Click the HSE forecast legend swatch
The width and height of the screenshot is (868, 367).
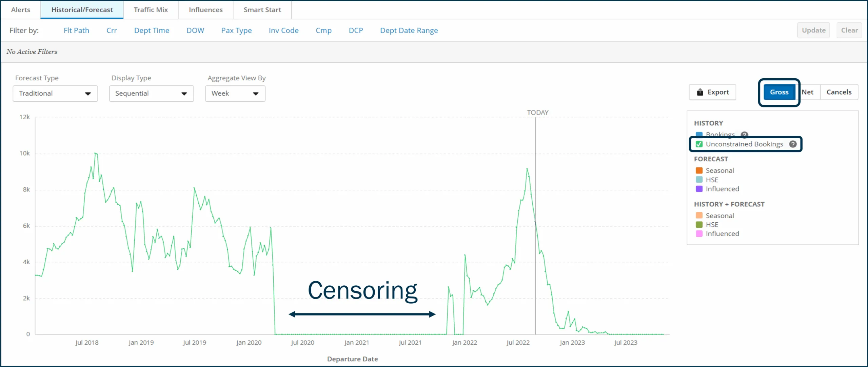699,180
